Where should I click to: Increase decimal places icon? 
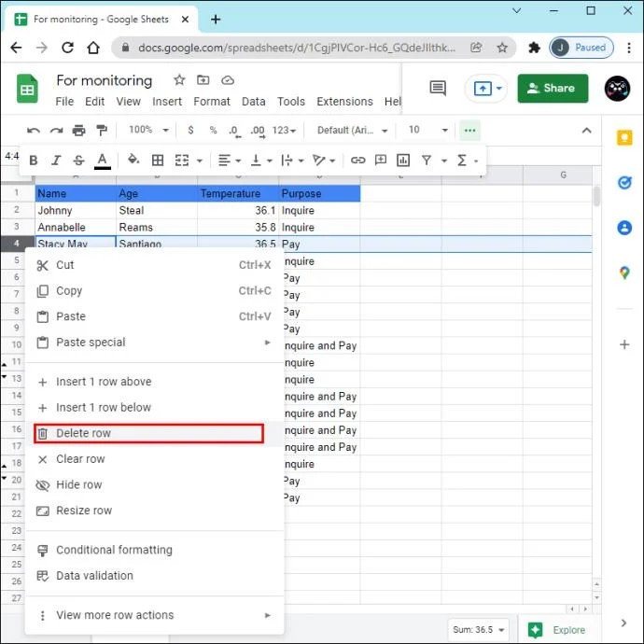258,131
